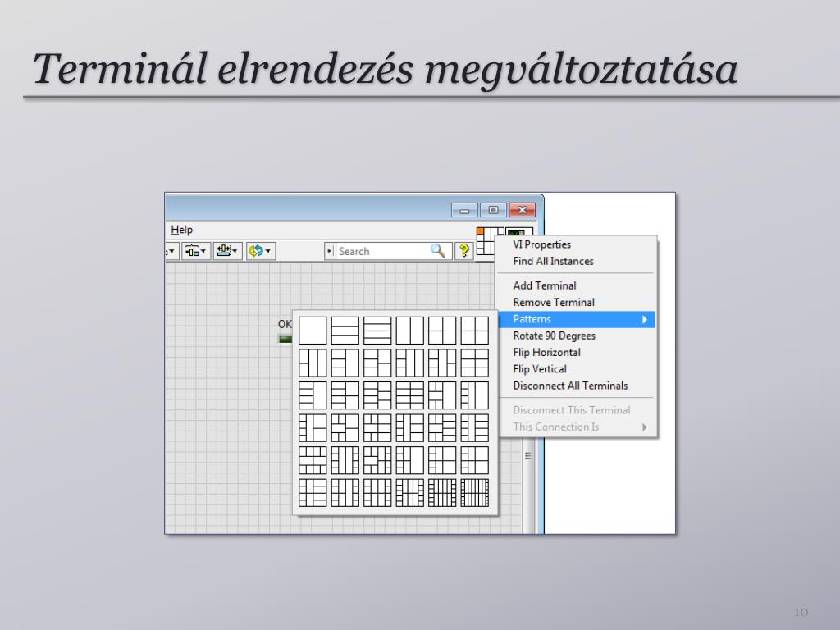Pick pattern with two left terminals, two tall columns
Image resolution: width=840 pixels, height=630 pixels.
313,363
